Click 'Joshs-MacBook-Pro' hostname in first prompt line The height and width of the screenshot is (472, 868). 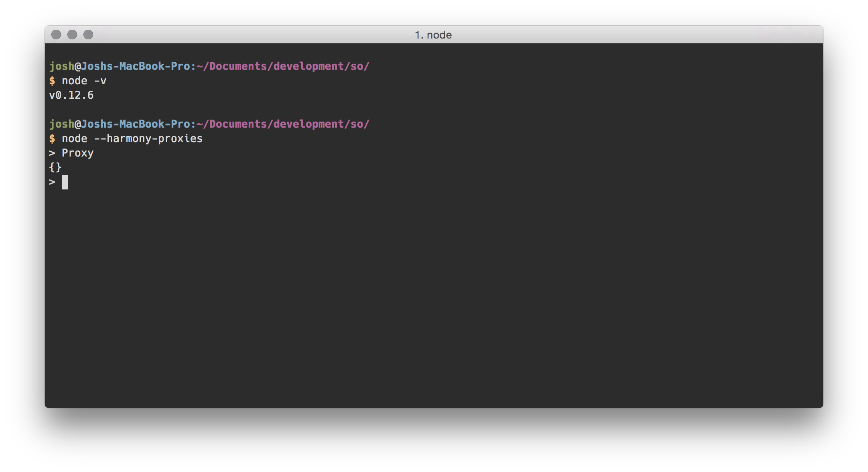(136, 66)
